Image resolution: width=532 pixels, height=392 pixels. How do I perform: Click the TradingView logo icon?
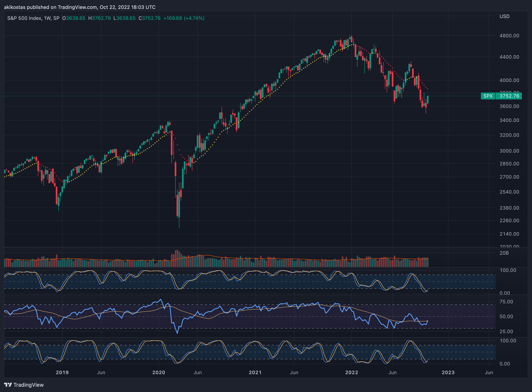click(8, 385)
